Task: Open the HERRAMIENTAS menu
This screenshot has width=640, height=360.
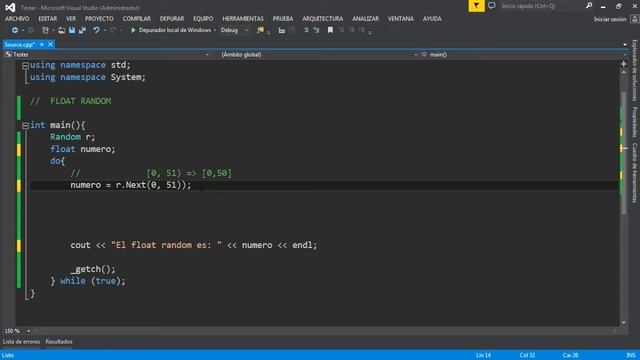Action: click(x=243, y=19)
